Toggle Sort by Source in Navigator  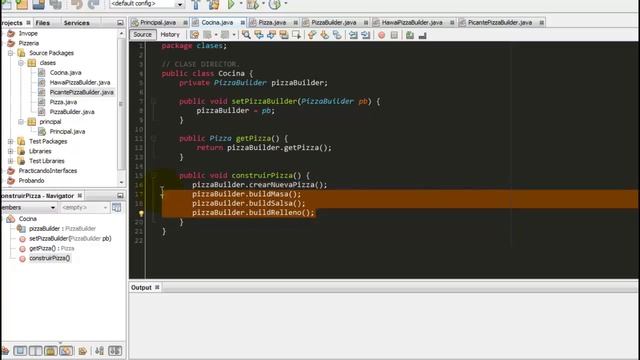(x=115, y=351)
